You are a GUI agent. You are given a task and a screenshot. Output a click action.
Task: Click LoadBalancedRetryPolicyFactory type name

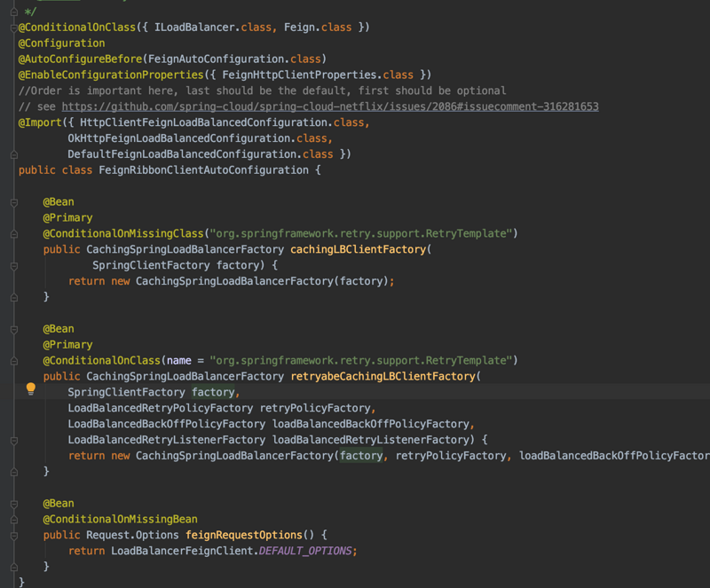[x=161, y=408]
